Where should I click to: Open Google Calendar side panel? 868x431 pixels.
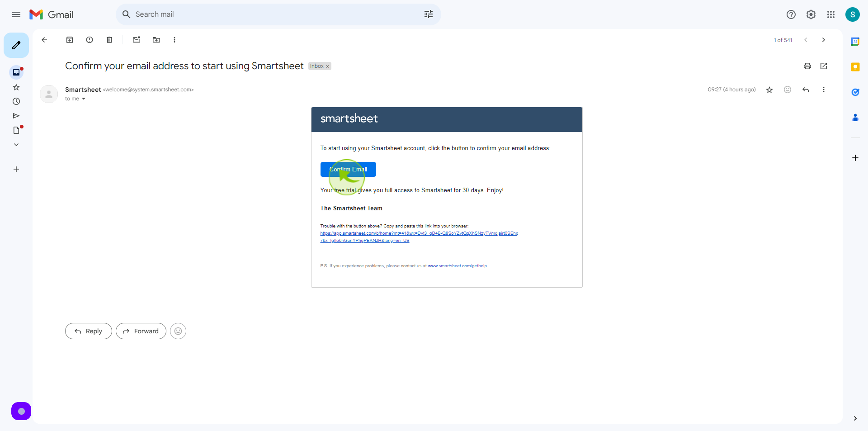pos(855,42)
